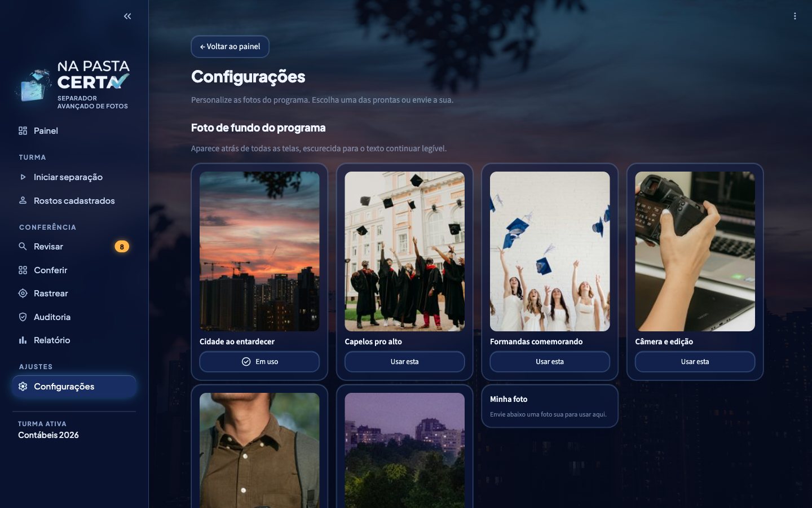Click Usar esta under Formandas comemorando
The height and width of the screenshot is (508, 812).
coord(550,362)
